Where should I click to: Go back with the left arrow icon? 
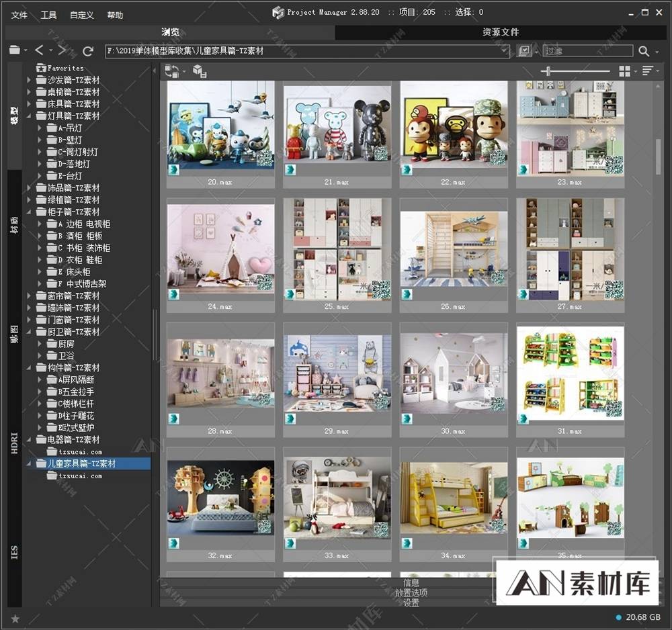click(x=40, y=50)
